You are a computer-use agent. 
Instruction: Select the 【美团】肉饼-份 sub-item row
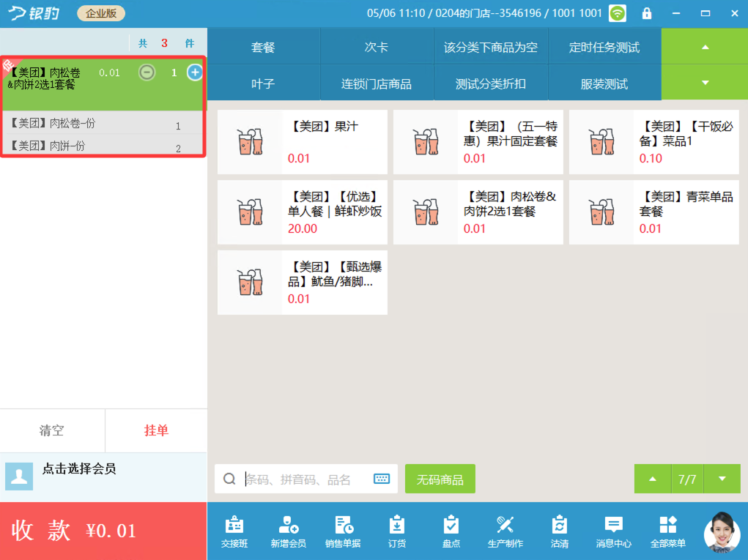point(103,146)
